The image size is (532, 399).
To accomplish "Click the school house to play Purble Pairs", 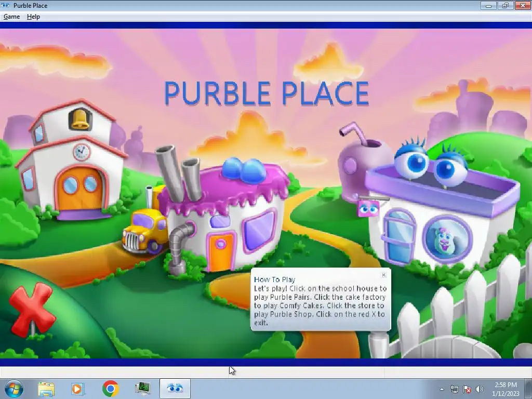I will pos(71,159).
